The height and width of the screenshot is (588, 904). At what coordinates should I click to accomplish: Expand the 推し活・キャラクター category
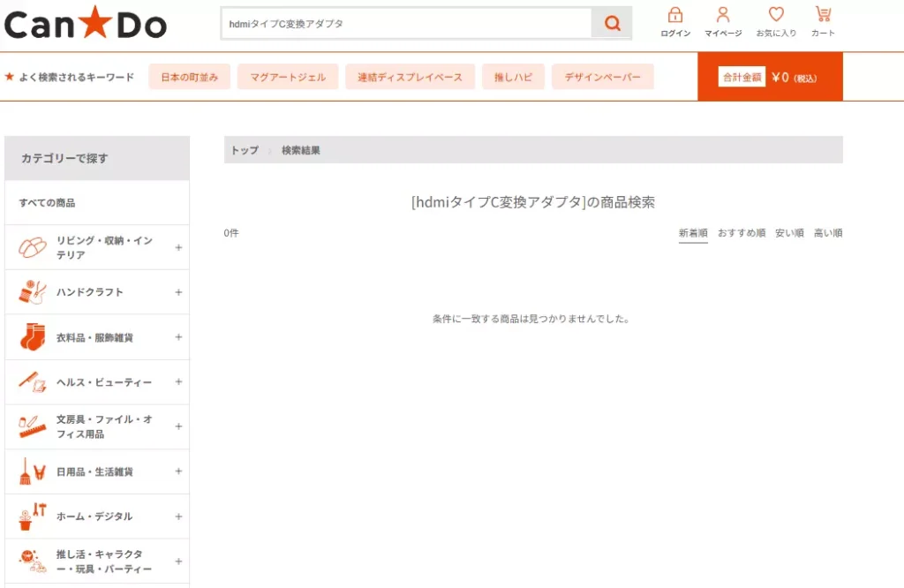[180, 560]
